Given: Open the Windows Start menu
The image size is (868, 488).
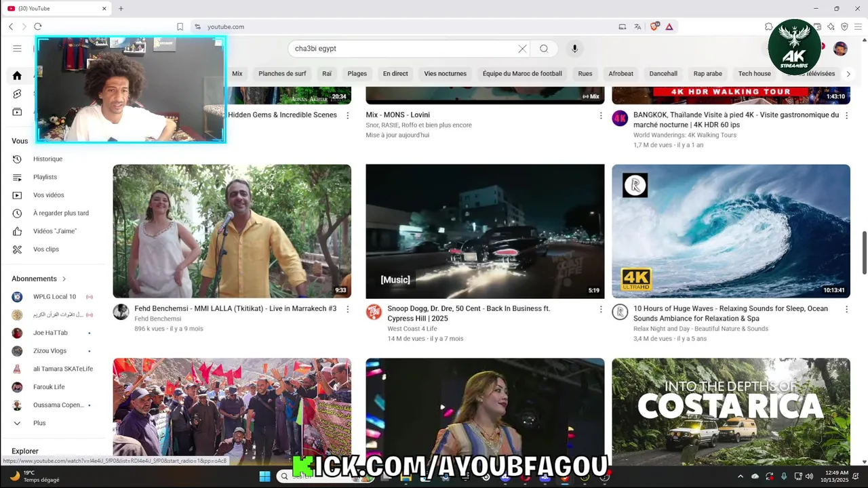Looking at the screenshot, I should [264, 476].
